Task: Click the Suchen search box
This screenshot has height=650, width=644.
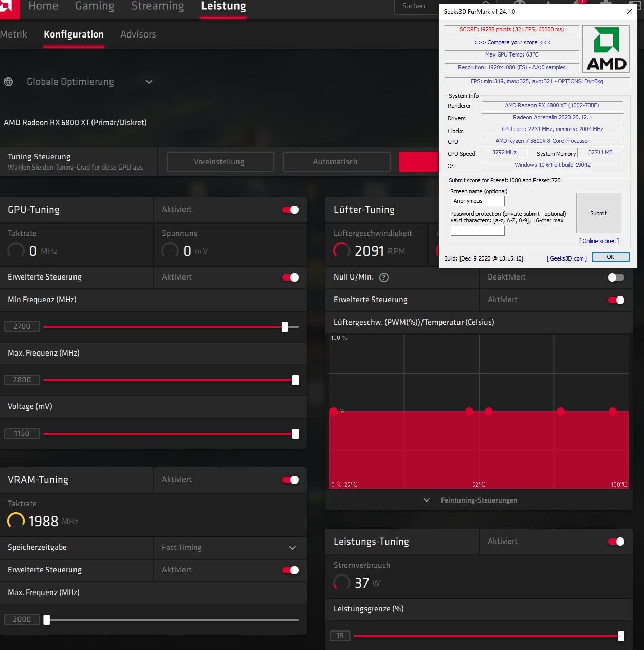Action: pyautogui.click(x=416, y=6)
